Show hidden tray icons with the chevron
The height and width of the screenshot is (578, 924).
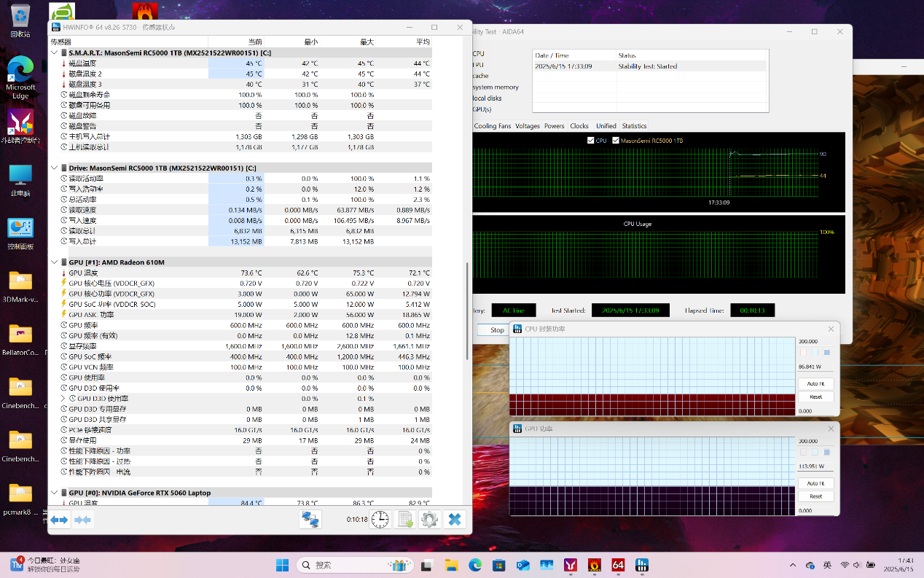point(793,565)
